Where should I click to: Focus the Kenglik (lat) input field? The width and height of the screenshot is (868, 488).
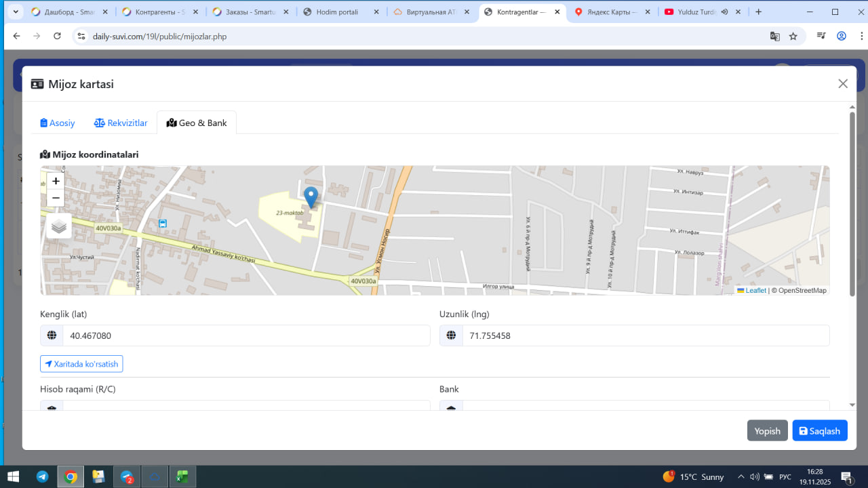(x=247, y=335)
